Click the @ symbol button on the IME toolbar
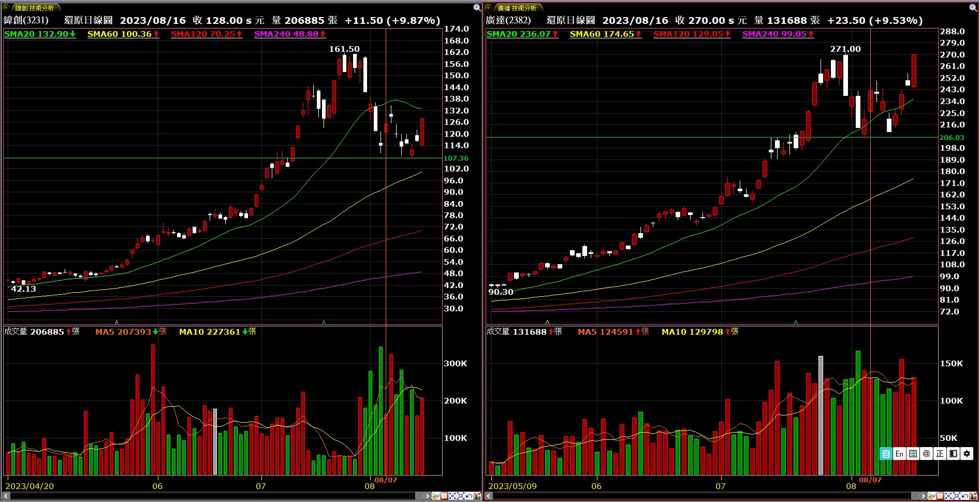 (926, 454)
